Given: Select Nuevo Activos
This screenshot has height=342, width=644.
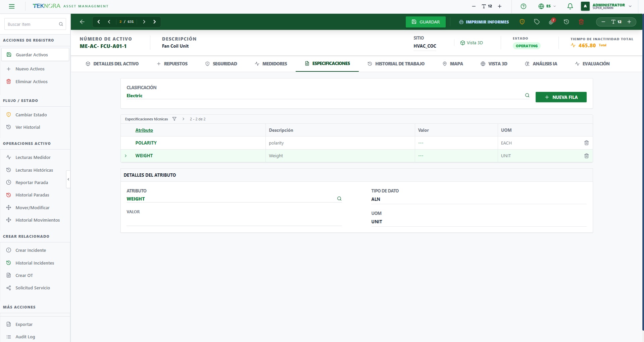Looking at the screenshot, I should (30, 69).
